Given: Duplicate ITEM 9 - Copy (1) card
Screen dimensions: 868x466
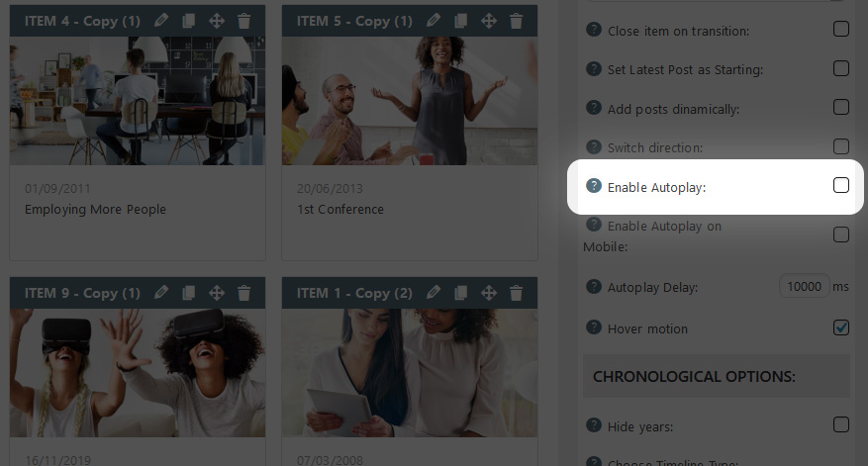Looking at the screenshot, I should click(x=189, y=293).
